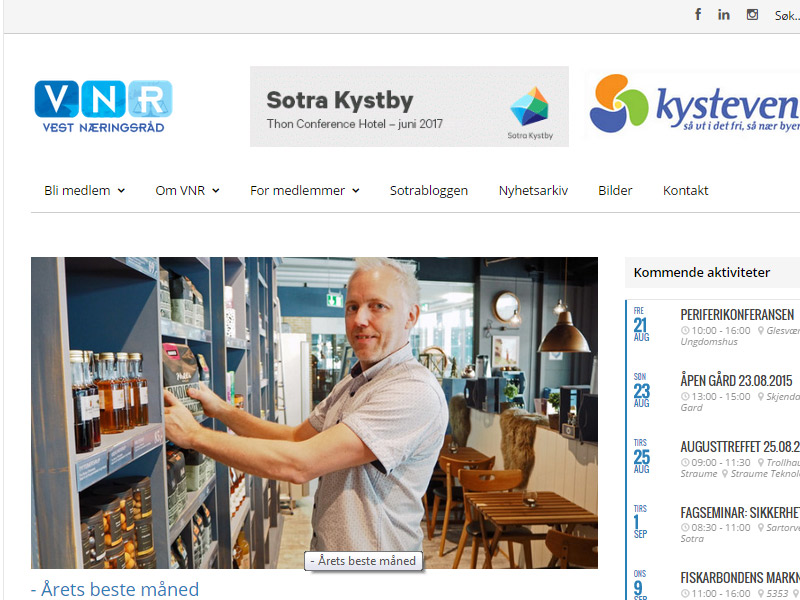
Task: Click the 13:00 - 15:00 time text
Action: pos(721,396)
